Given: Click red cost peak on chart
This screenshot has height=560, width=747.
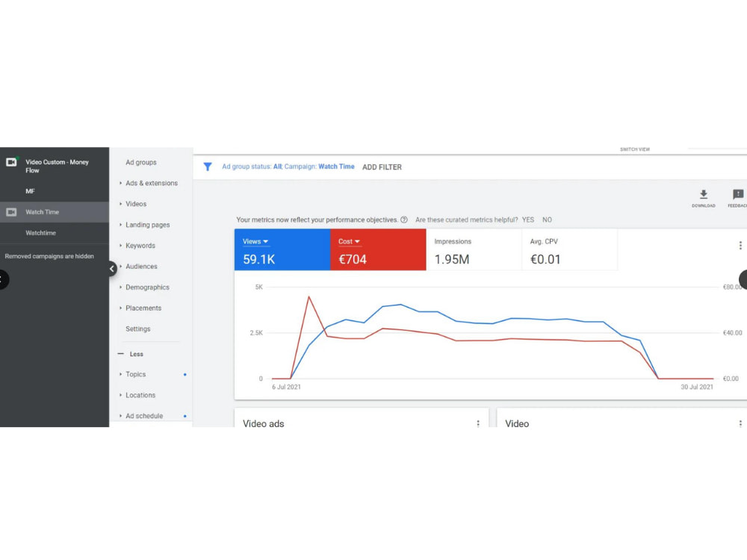Looking at the screenshot, I should pos(309,297).
